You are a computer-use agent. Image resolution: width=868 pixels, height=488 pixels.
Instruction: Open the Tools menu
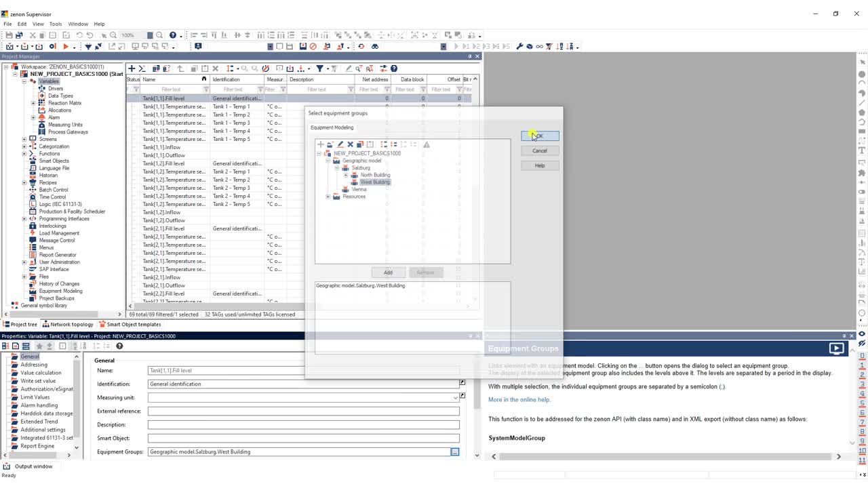pos(56,24)
